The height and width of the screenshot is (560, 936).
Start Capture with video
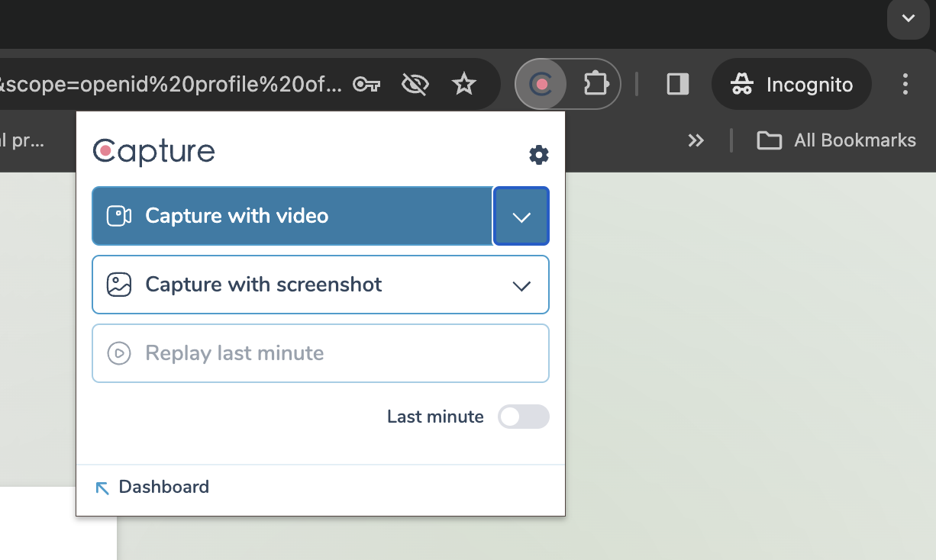click(x=292, y=217)
